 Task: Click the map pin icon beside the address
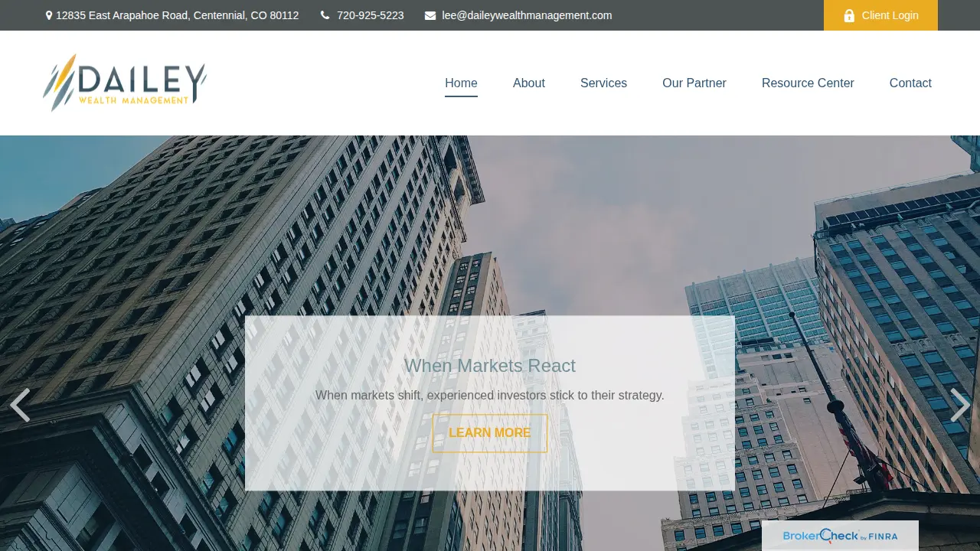click(49, 15)
